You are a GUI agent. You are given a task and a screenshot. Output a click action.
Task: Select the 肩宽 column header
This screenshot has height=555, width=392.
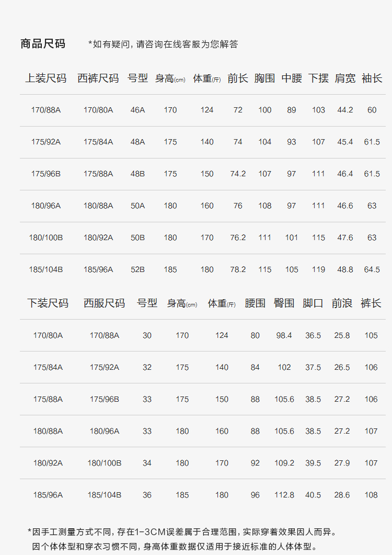click(x=345, y=78)
